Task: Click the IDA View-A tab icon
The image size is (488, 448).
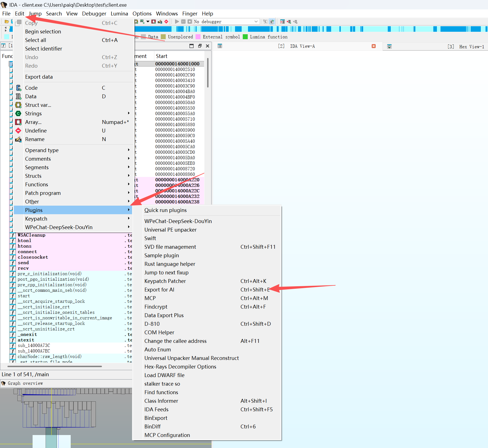Action: click(x=220, y=46)
